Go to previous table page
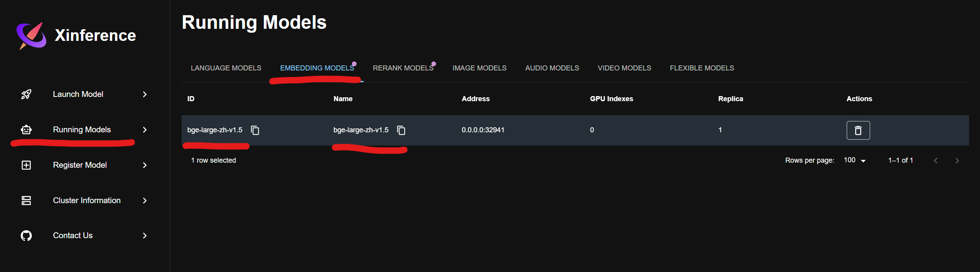The width and height of the screenshot is (980, 272). tap(936, 160)
